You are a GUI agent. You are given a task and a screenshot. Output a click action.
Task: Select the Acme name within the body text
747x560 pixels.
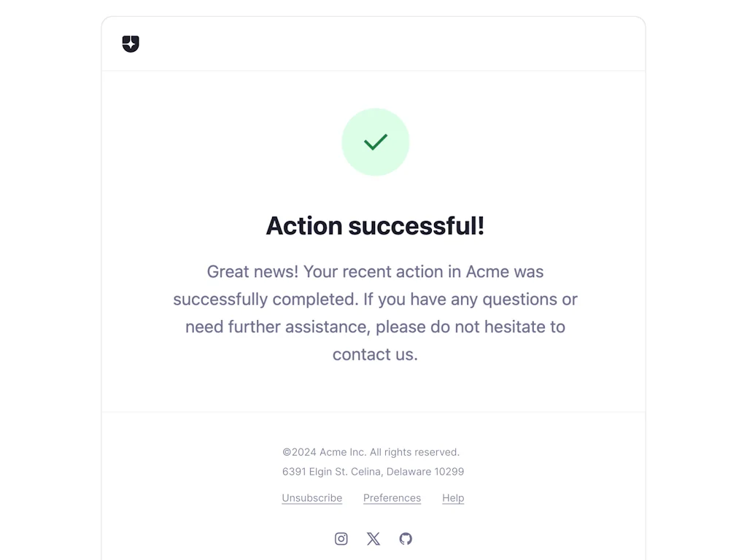click(487, 271)
